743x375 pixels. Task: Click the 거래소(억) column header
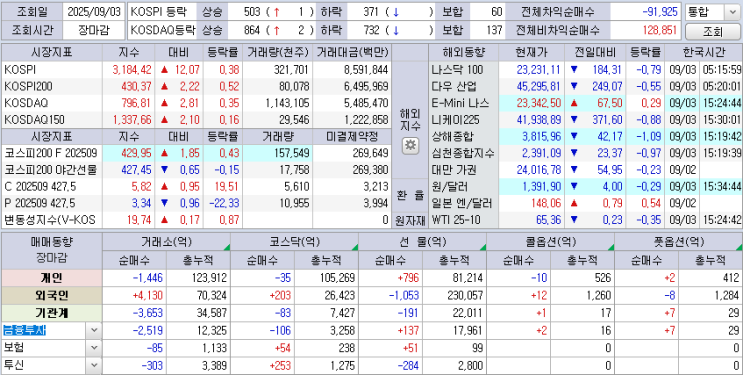[166, 242]
